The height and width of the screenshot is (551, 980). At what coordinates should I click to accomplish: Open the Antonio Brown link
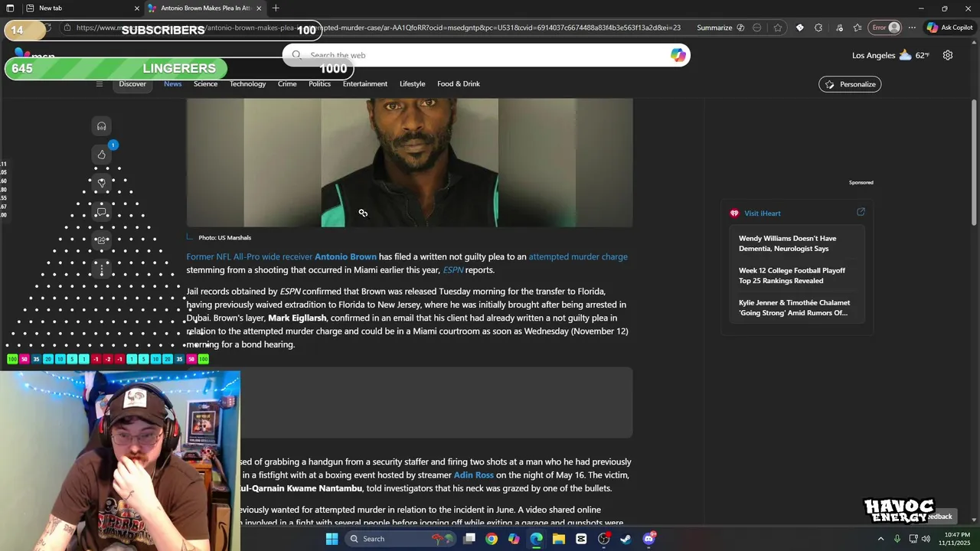point(345,257)
